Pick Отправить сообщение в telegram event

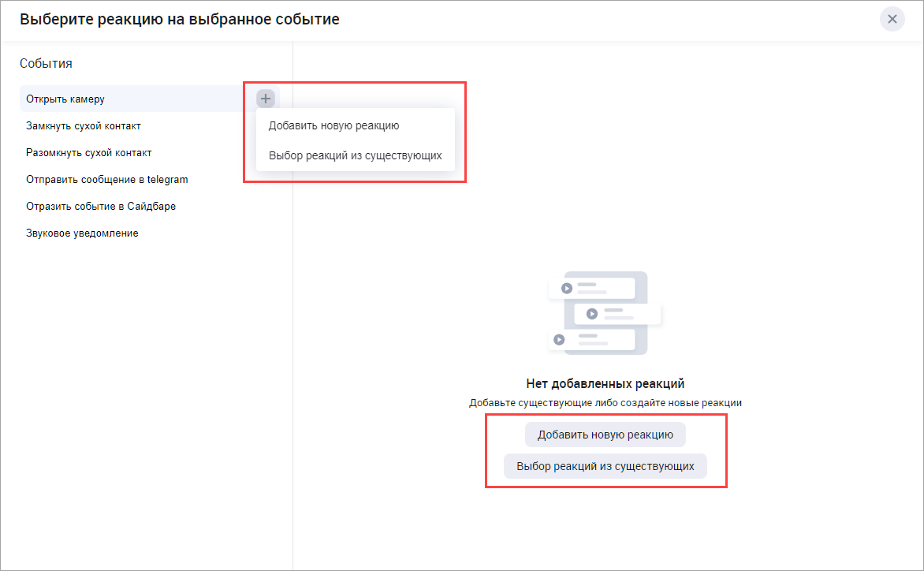click(x=106, y=180)
